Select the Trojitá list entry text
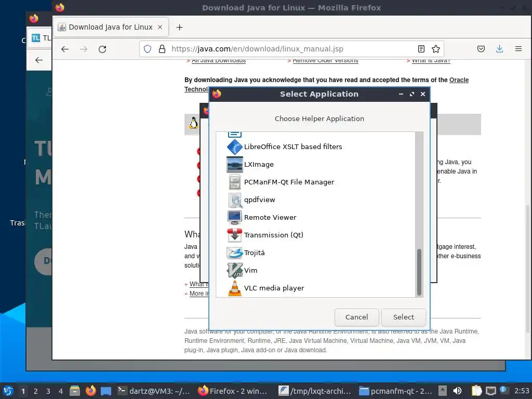Viewport: 532px width, 399px height. tap(255, 253)
